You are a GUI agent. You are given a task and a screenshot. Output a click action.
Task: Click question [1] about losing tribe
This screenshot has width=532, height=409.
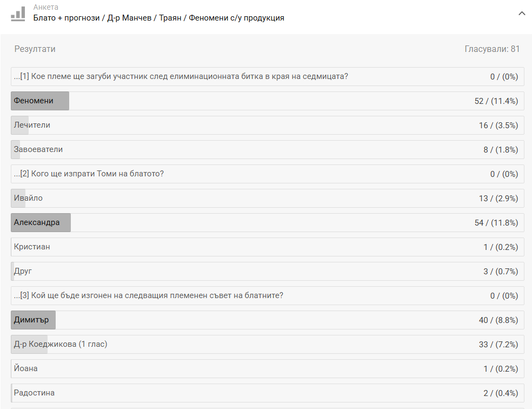[x=181, y=76]
